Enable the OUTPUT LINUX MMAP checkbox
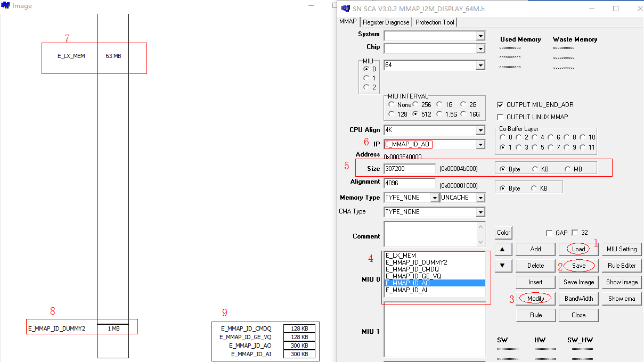Viewport: 644px width, 362px height. pyautogui.click(x=500, y=117)
